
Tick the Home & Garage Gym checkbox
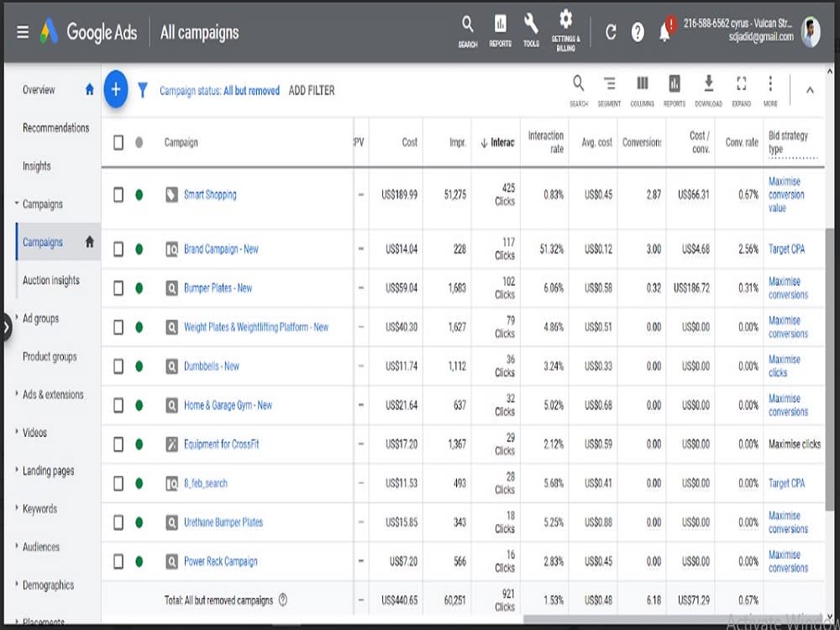[x=118, y=406]
